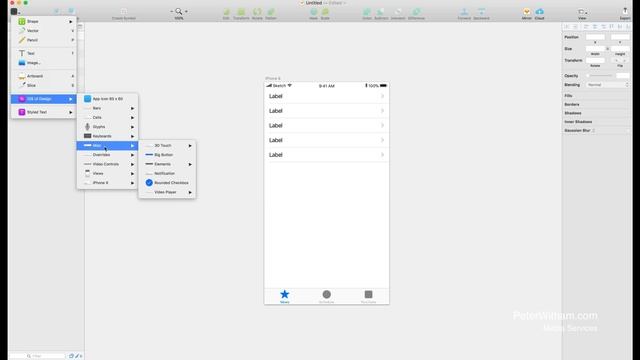Select Rounded Checkbox in Misc submenu

[x=167, y=183]
